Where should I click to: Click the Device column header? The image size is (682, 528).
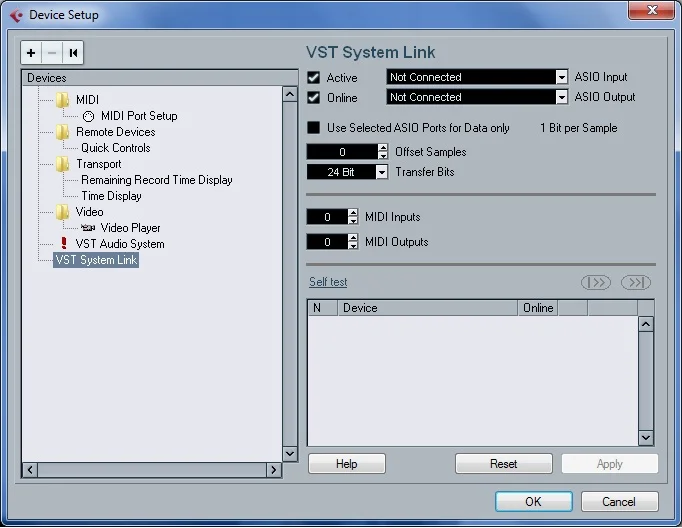click(428, 308)
